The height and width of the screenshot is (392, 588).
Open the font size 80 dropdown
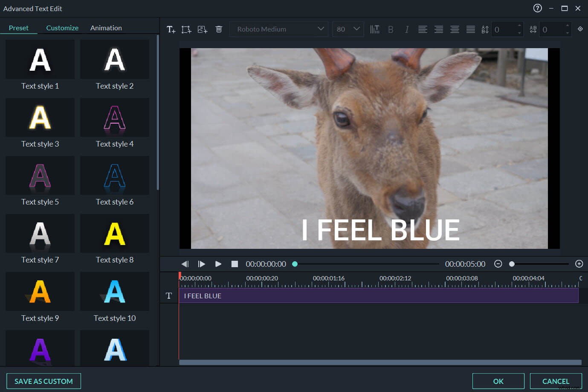tap(348, 29)
